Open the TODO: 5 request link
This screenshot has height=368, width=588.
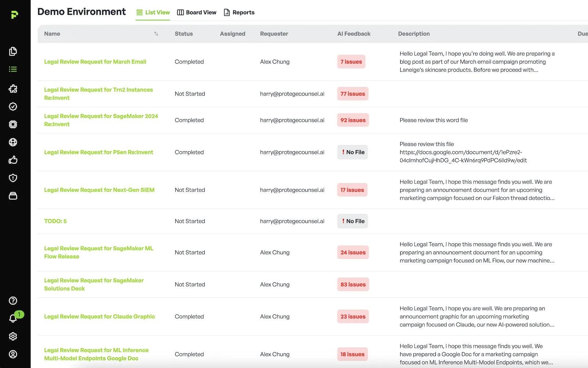pyautogui.click(x=55, y=221)
